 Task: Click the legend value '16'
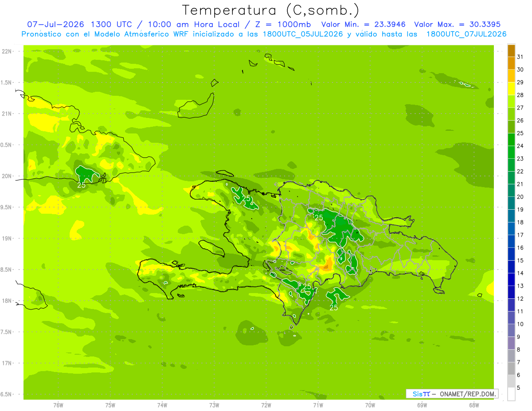coord(520,247)
